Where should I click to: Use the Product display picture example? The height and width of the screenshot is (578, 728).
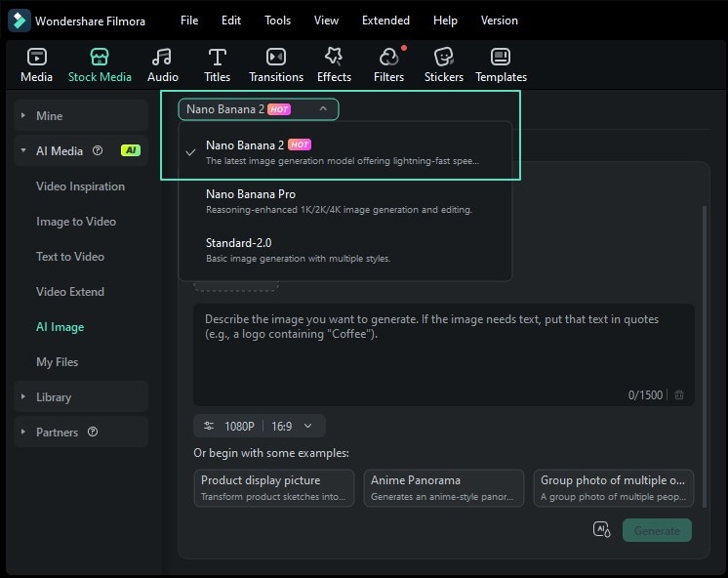click(274, 488)
